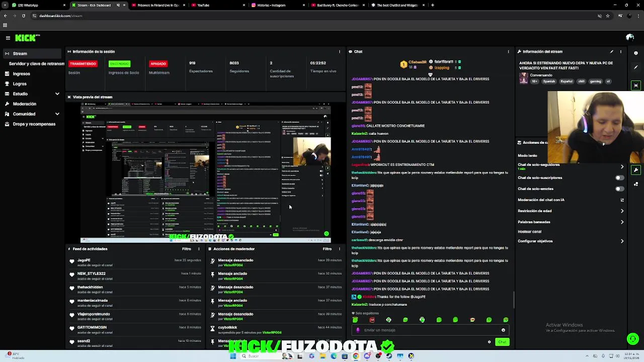Open Drops y recompensas sidebar item
This screenshot has height=362, width=644.
point(31,124)
